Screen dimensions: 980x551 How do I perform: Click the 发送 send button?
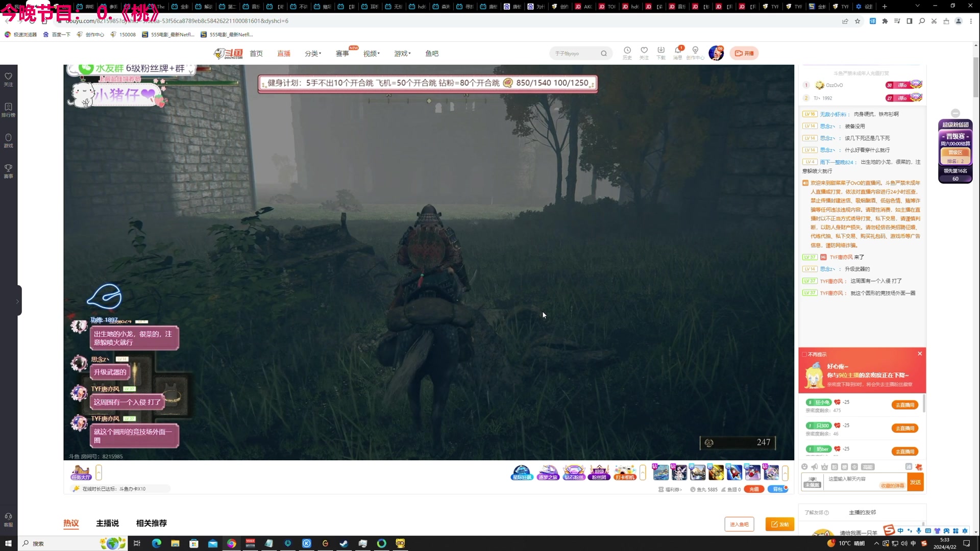915,482
